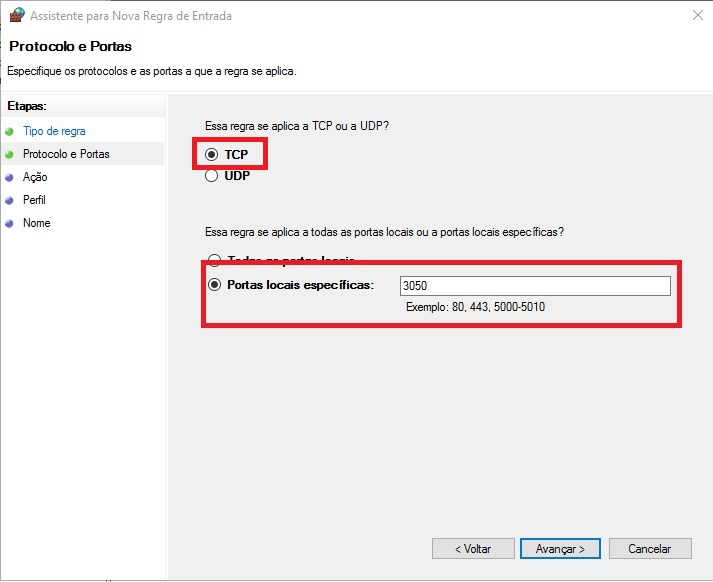
Task: Click green bullet beside Protocolo e Portas
Action: pyautogui.click(x=10, y=154)
